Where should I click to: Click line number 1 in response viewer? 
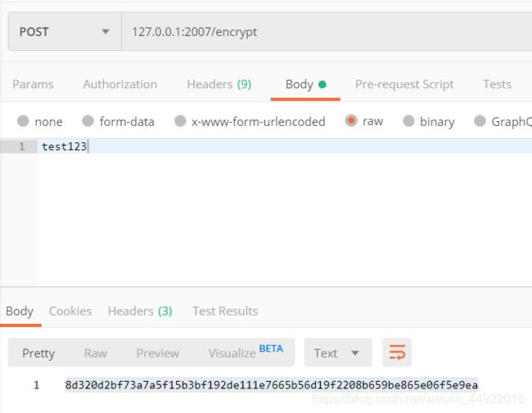coord(36,385)
